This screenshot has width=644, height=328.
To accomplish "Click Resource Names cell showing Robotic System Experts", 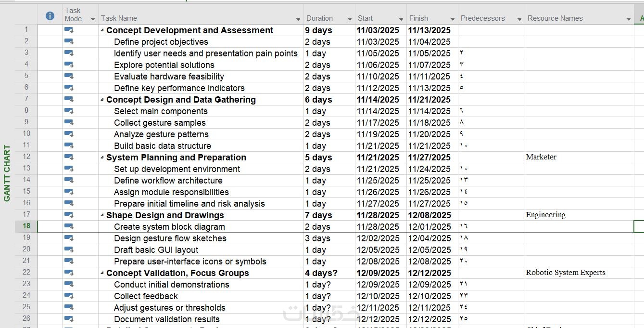I will (x=566, y=273).
